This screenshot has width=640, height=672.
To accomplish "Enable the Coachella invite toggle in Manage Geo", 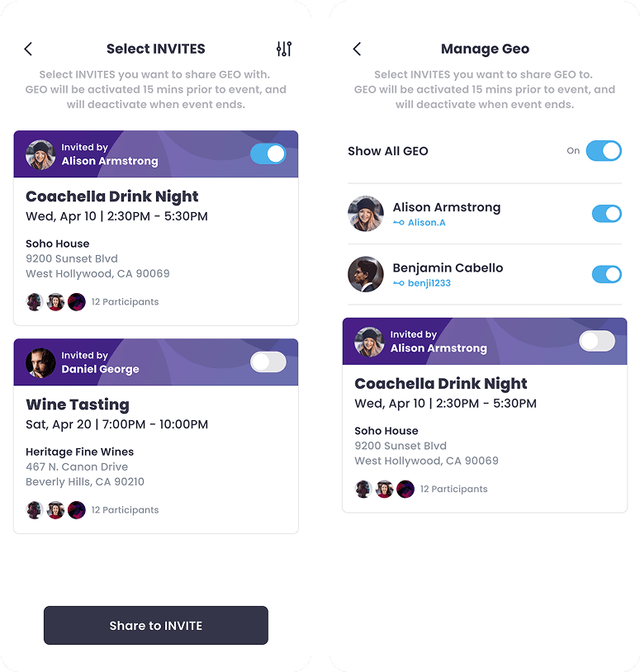I will click(x=597, y=341).
